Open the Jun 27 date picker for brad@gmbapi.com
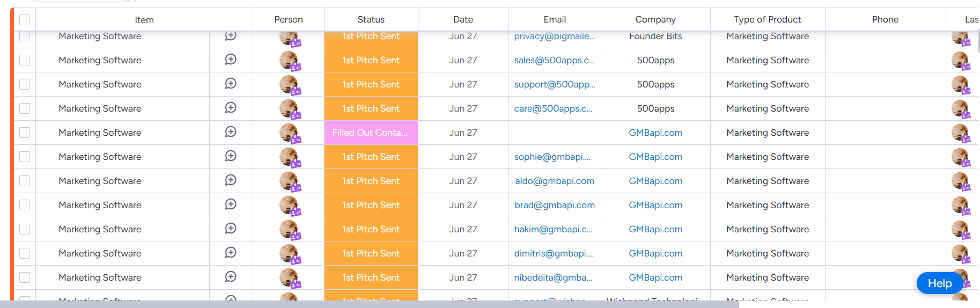 click(x=463, y=205)
